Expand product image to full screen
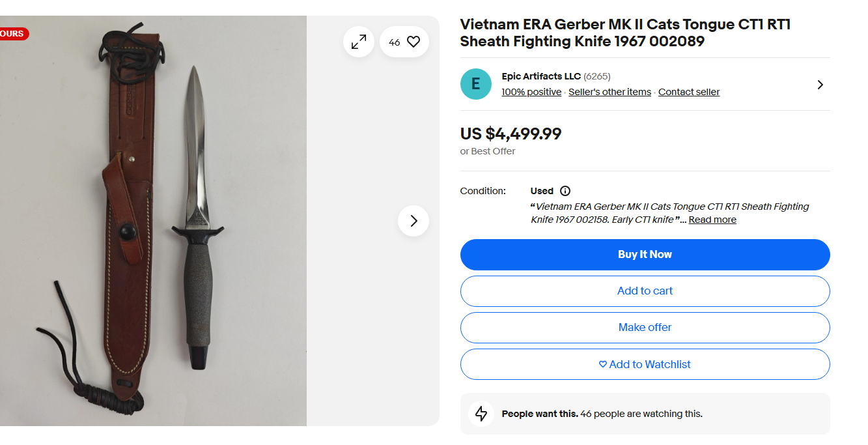The image size is (868, 445). point(359,42)
